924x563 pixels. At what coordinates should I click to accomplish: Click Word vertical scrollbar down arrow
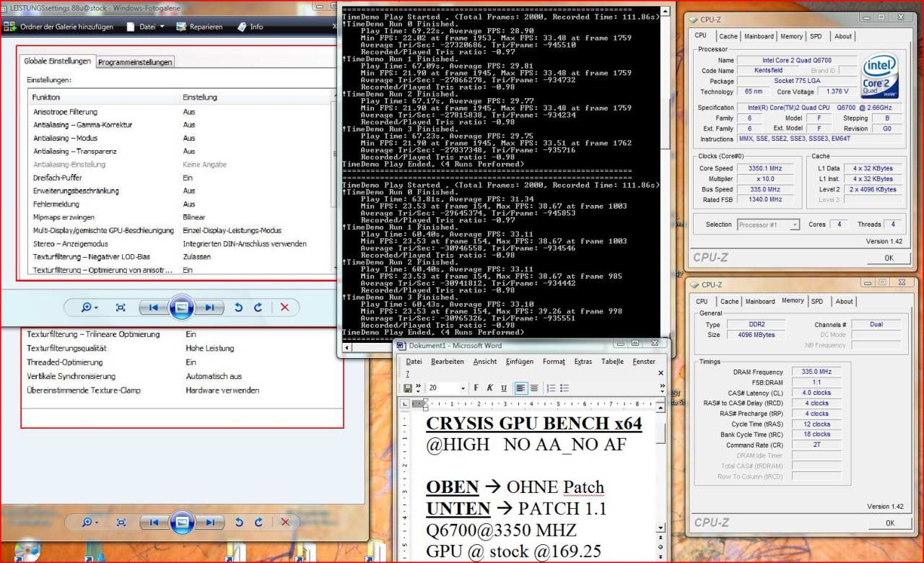tap(661, 529)
